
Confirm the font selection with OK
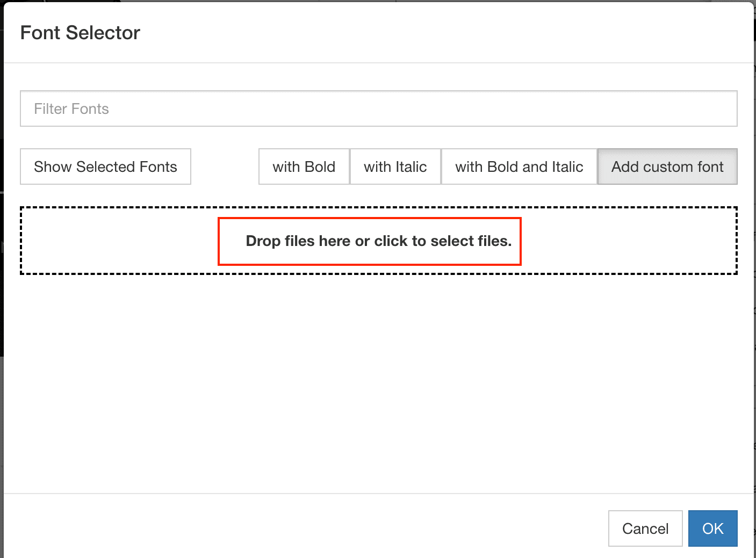(x=712, y=528)
